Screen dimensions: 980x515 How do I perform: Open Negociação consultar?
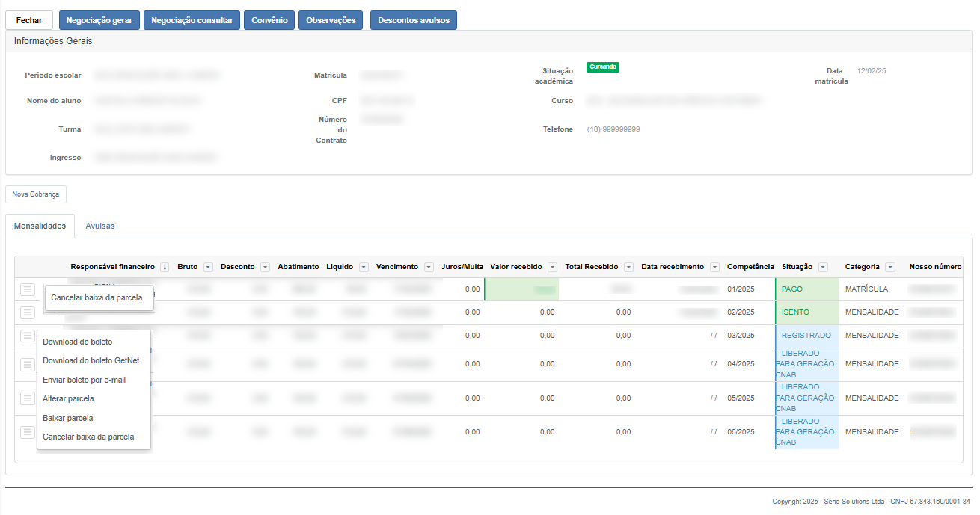[x=192, y=20]
